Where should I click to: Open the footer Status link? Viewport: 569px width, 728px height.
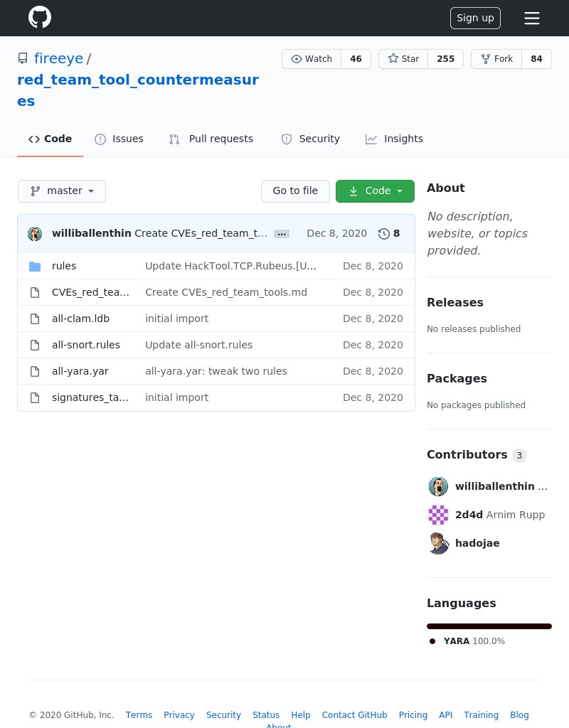[x=266, y=715]
